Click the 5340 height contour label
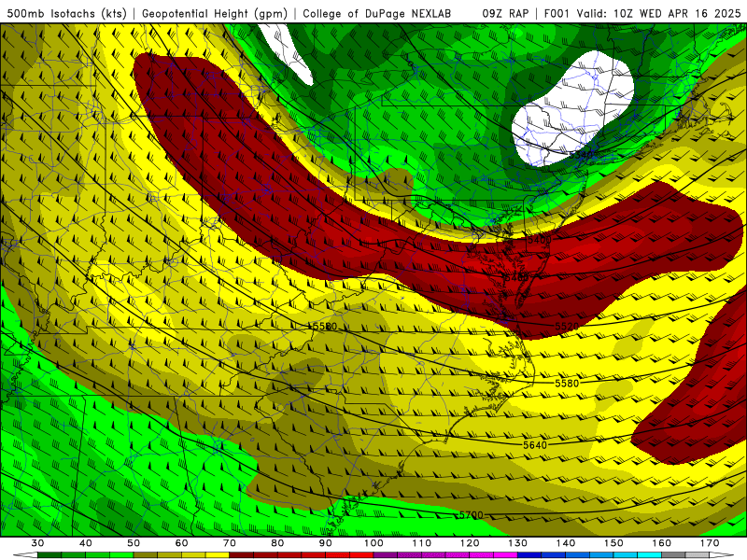The height and width of the screenshot is (560, 747). [x=581, y=155]
